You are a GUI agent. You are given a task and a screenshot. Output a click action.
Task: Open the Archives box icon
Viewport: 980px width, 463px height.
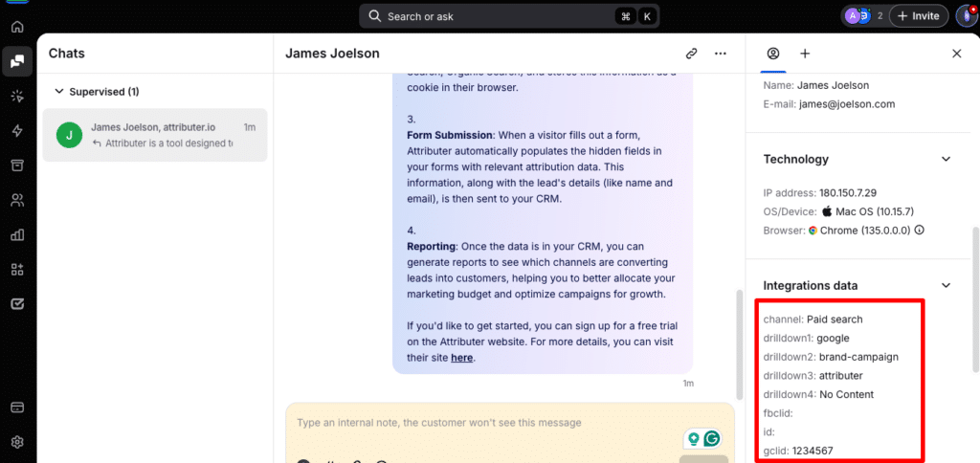tap(17, 165)
